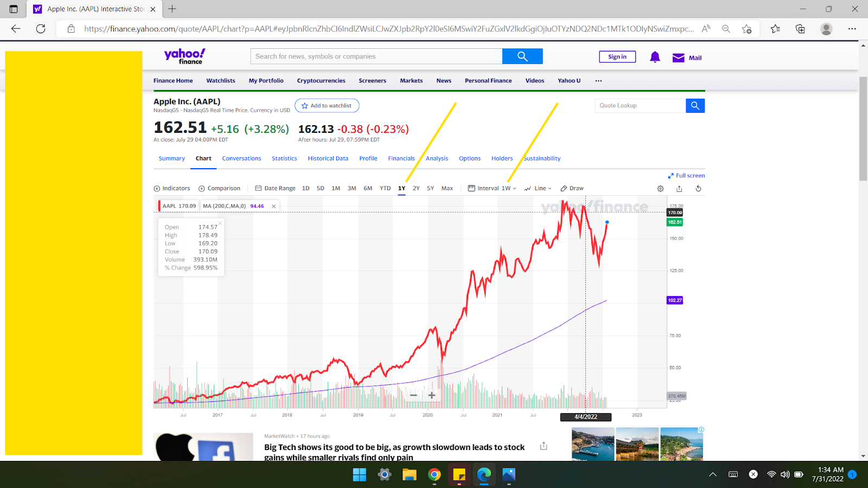The width and height of the screenshot is (868, 488).
Task: Click Add to watchlist button
Action: [x=327, y=106]
